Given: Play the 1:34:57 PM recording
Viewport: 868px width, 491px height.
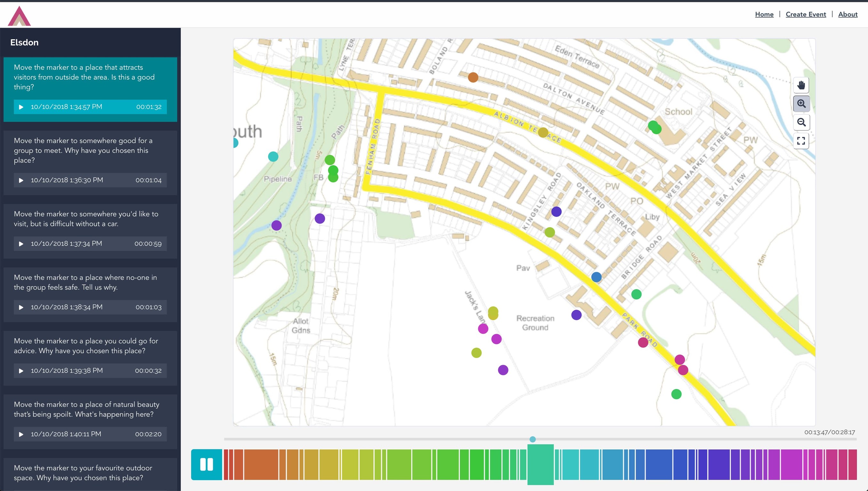Looking at the screenshot, I should pyautogui.click(x=22, y=107).
